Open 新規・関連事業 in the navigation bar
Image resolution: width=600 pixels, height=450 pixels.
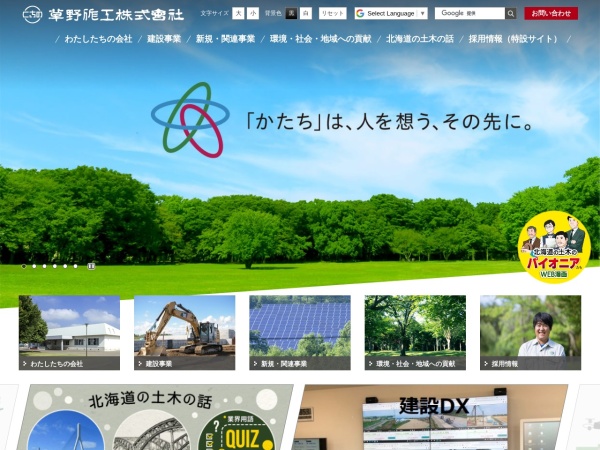click(x=225, y=39)
